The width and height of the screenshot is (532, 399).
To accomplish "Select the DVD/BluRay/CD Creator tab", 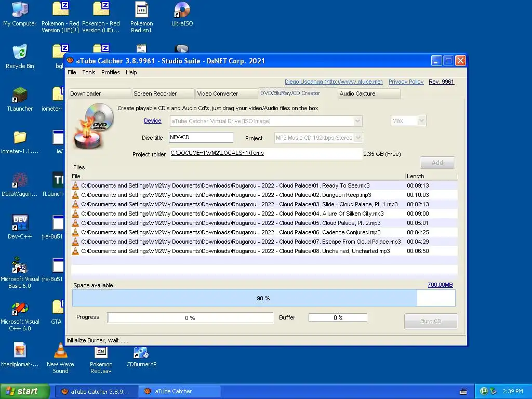I will click(x=297, y=93).
